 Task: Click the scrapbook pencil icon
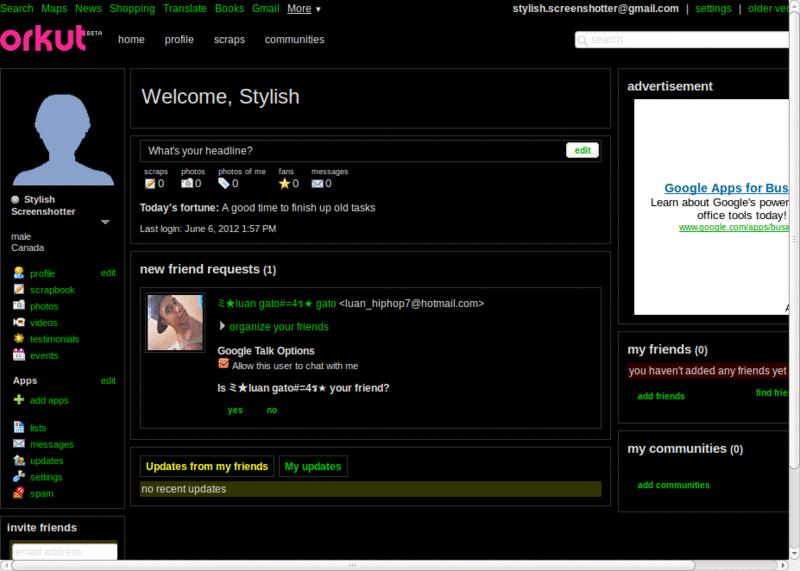19,289
